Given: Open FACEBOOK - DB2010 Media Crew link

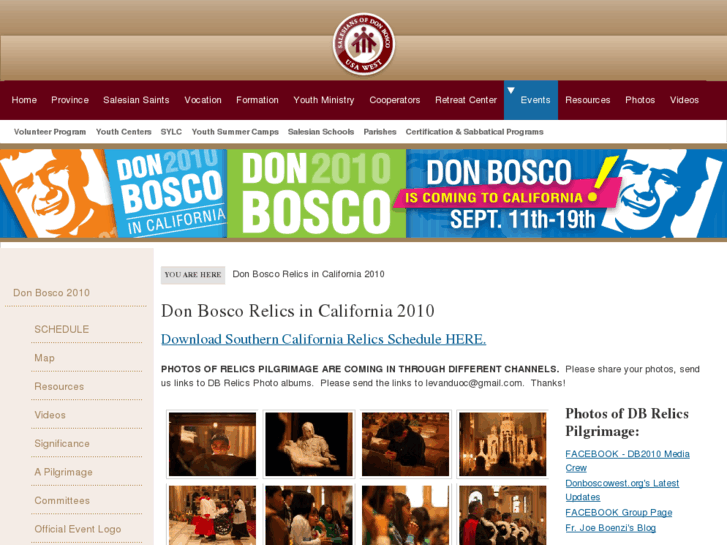Looking at the screenshot, I should tap(627, 461).
